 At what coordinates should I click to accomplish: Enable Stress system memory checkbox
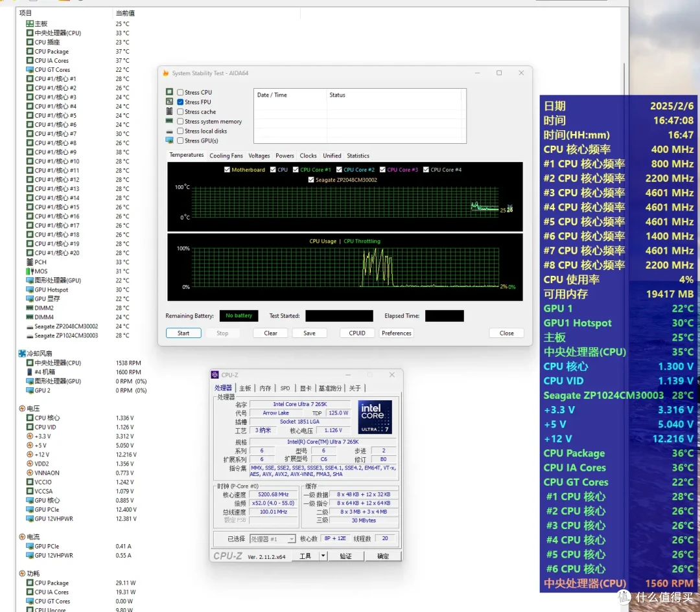[x=180, y=121]
